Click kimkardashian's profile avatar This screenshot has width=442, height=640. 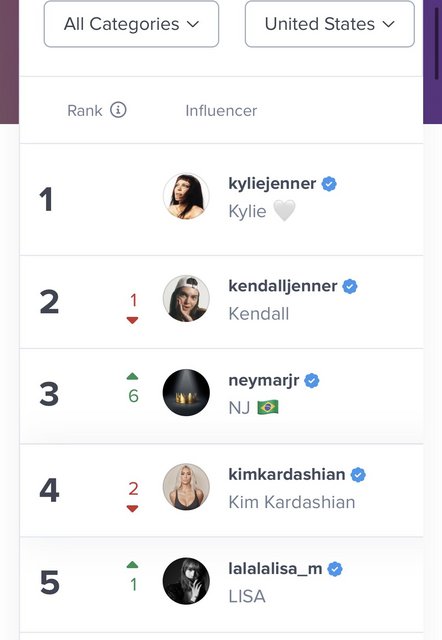click(186, 487)
